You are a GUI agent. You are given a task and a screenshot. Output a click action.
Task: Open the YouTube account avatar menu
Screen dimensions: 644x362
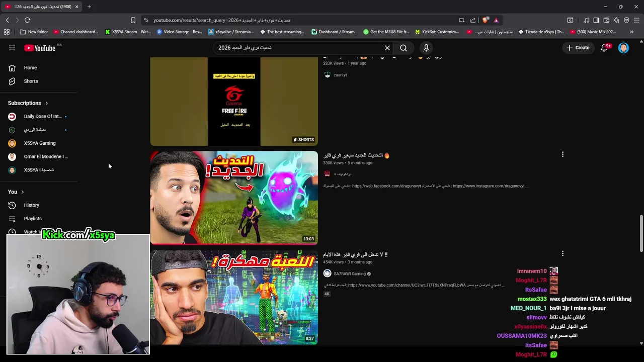pos(623,48)
